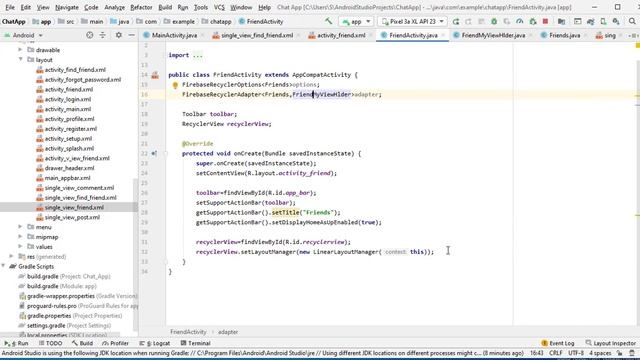Select activity_profile.xml in layout folder
Image resolution: width=640 pixels, height=360 pixels.
69,119
